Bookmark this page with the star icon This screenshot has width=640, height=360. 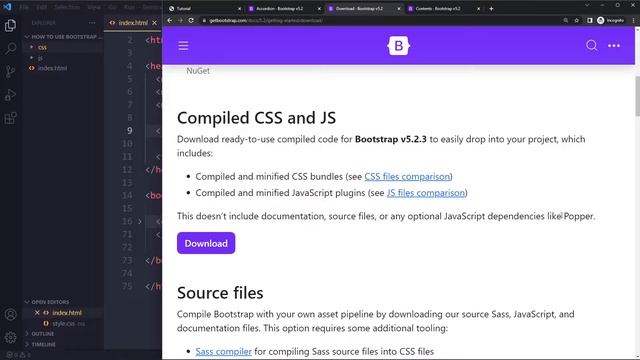pyautogui.click(x=576, y=20)
